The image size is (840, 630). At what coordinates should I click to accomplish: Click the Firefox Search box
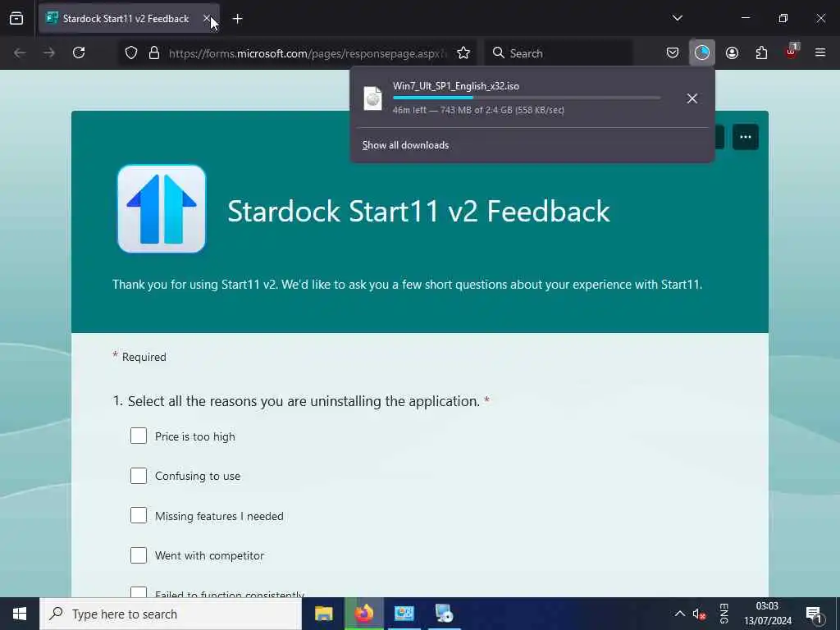[x=559, y=53]
